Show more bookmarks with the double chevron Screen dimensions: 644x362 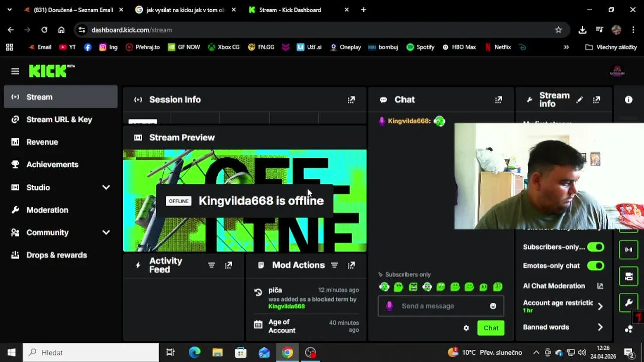pyautogui.click(x=566, y=47)
